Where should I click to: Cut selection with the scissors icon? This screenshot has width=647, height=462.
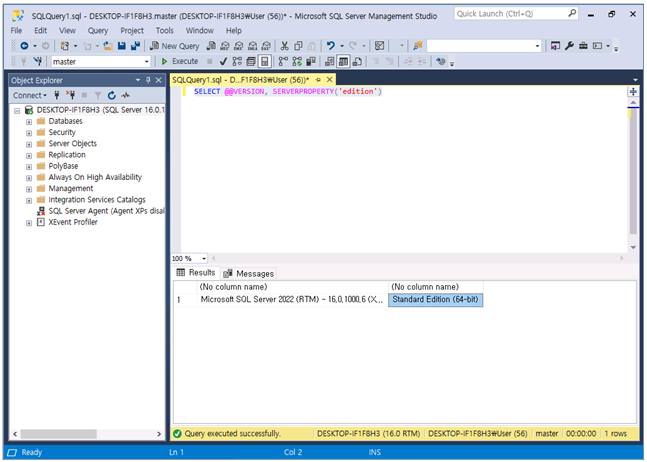click(x=285, y=46)
